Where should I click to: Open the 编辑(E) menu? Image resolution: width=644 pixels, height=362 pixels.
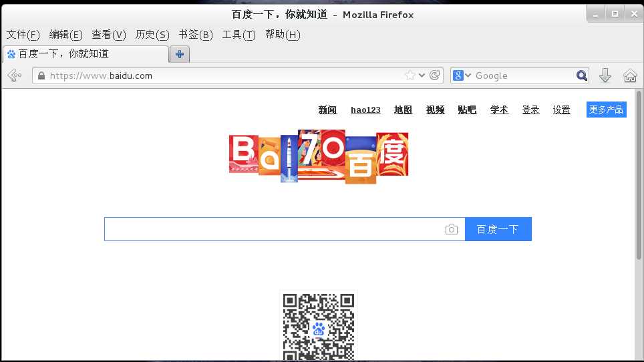click(65, 35)
